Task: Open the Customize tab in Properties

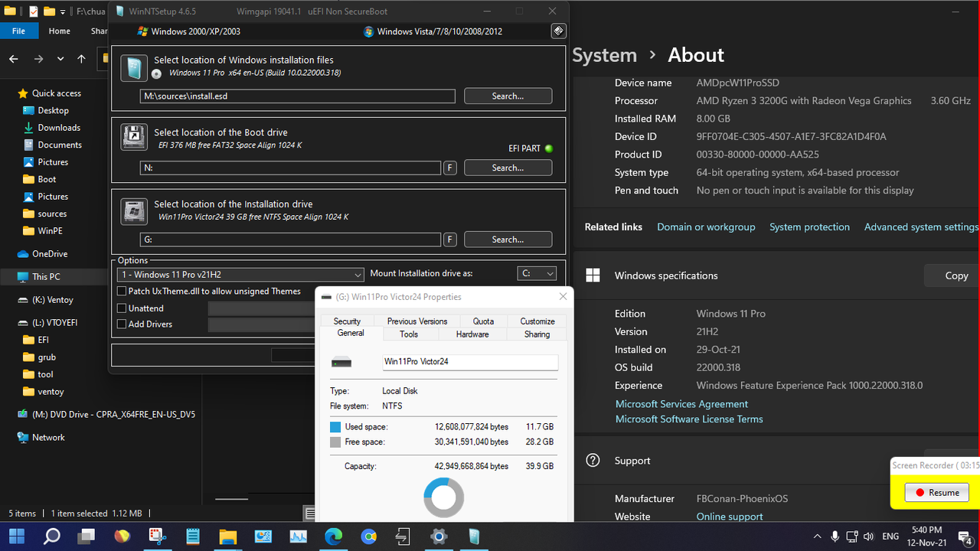Action: (537, 321)
